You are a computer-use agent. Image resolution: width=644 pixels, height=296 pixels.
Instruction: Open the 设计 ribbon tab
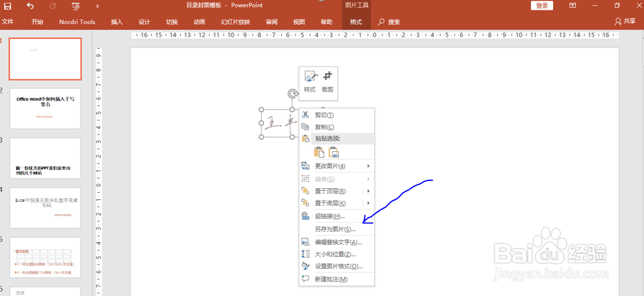coord(144,21)
